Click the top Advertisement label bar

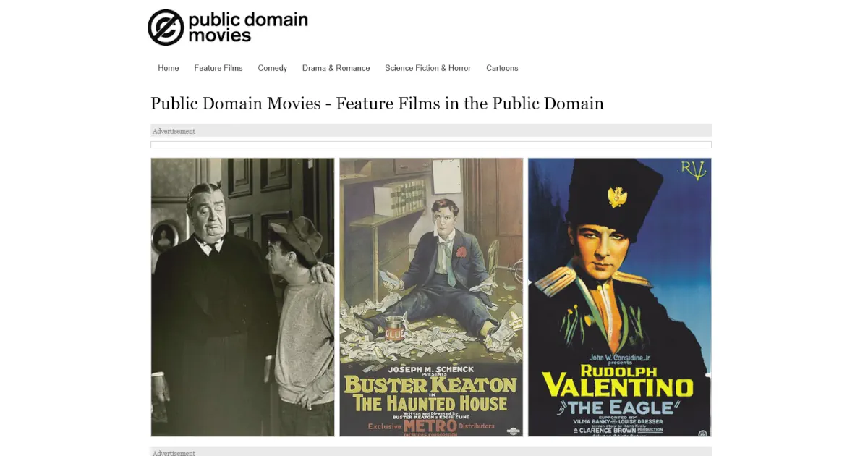point(430,131)
